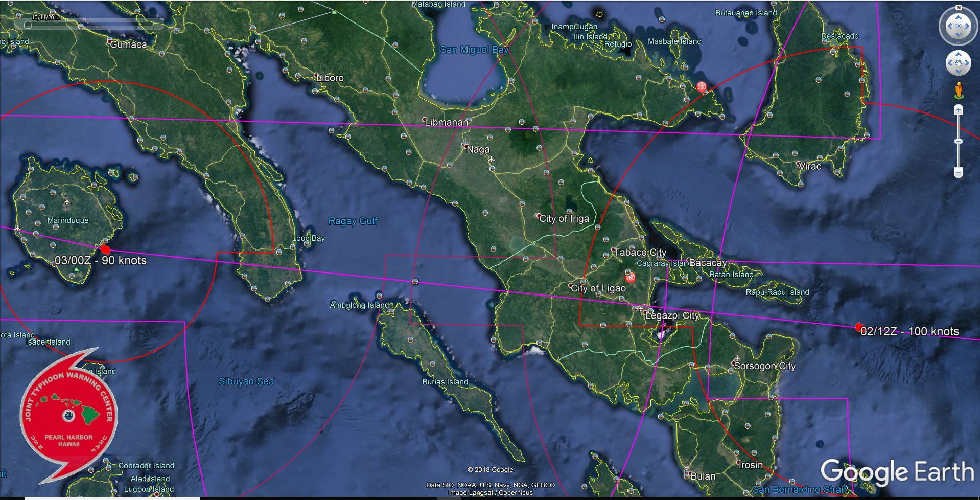Click the City of Ligao label
980x500 pixels.
598,288
